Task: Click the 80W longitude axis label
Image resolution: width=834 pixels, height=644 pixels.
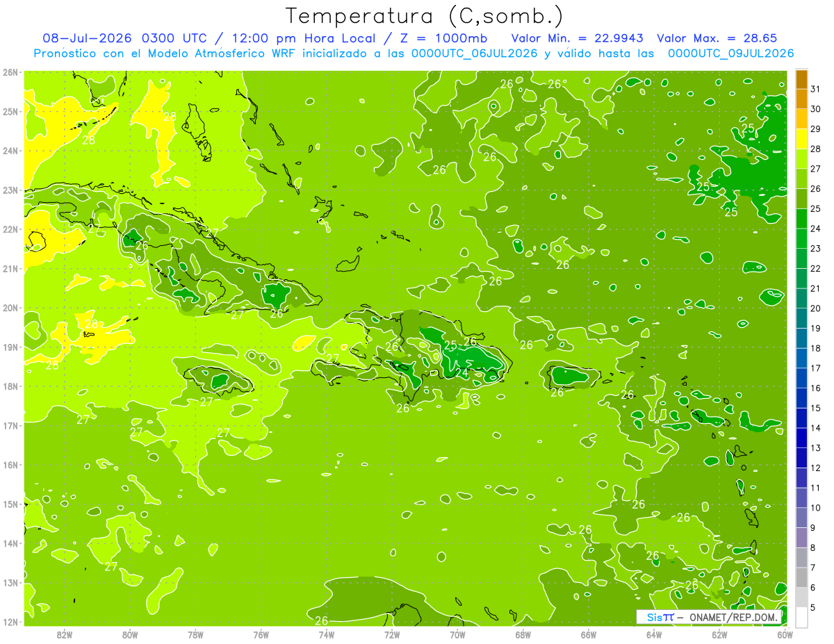Action: coord(130,634)
